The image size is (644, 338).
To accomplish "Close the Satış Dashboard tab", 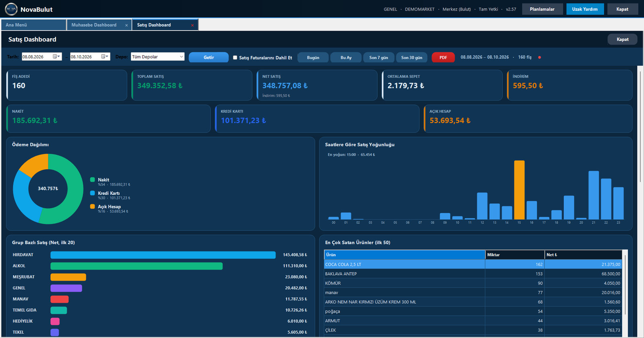I will [x=192, y=25].
